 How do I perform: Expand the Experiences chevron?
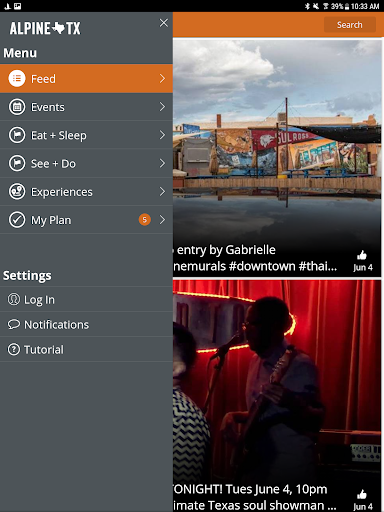[x=162, y=192]
